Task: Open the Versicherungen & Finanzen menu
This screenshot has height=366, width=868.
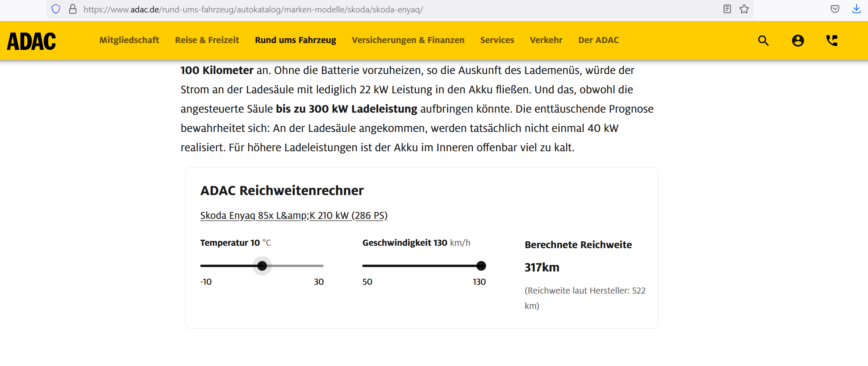Action: (408, 40)
